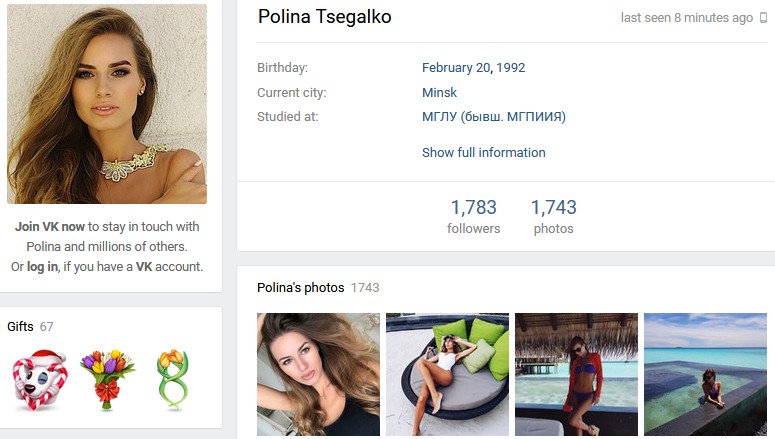The image size is (775, 439).
Task: Click the 1992 birth year link
Action: click(510, 68)
